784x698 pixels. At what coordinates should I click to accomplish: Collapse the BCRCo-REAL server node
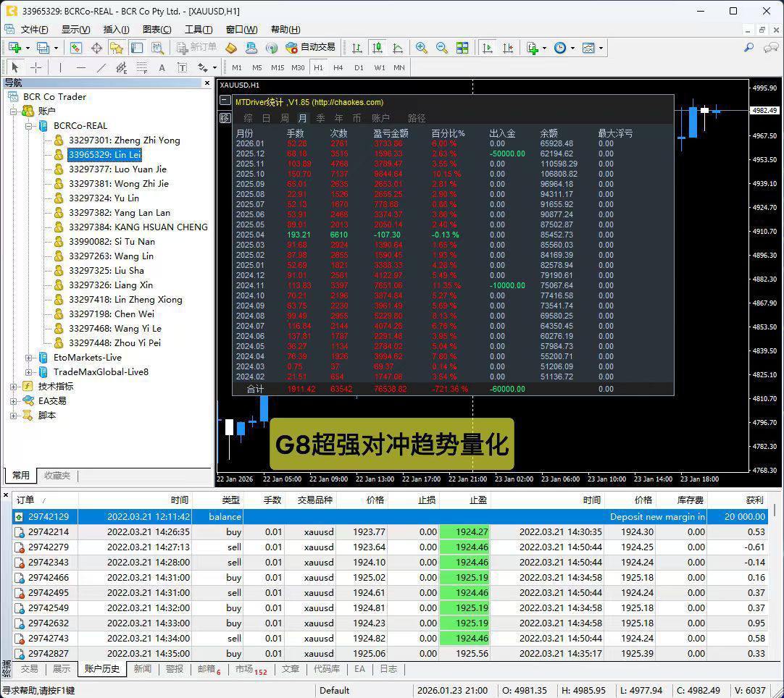click(x=28, y=126)
